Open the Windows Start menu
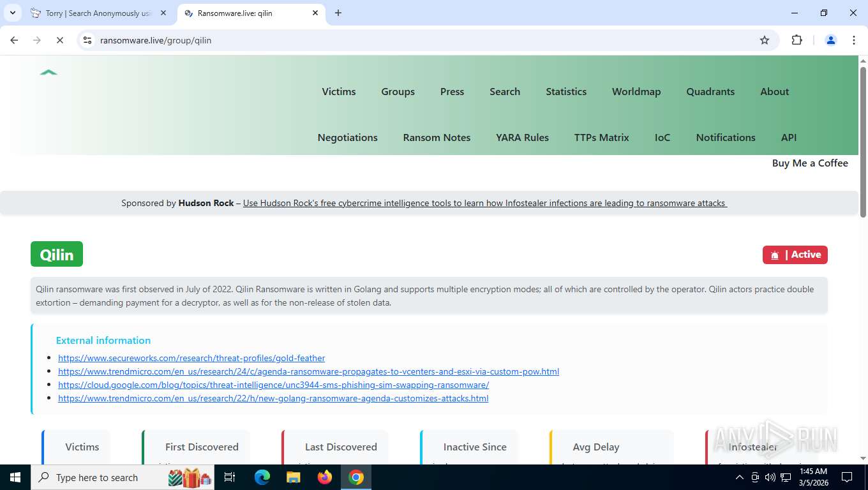The width and height of the screenshot is (868, 490). 15,477
